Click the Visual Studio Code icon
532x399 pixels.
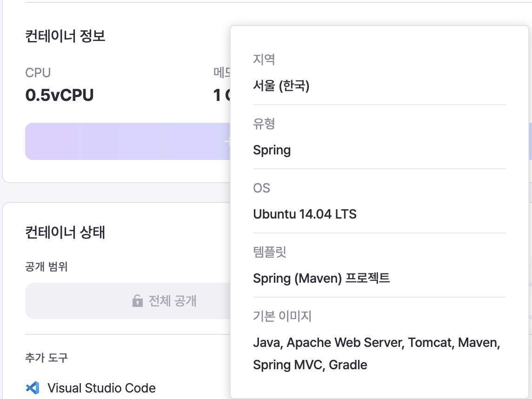coord(33,388)
